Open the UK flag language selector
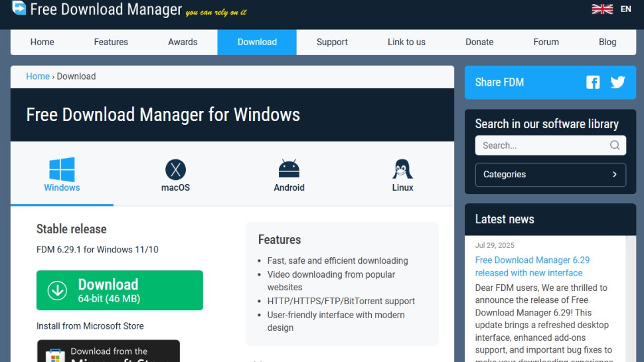This screenshot has width=644, height=362. tap(602, 9)
